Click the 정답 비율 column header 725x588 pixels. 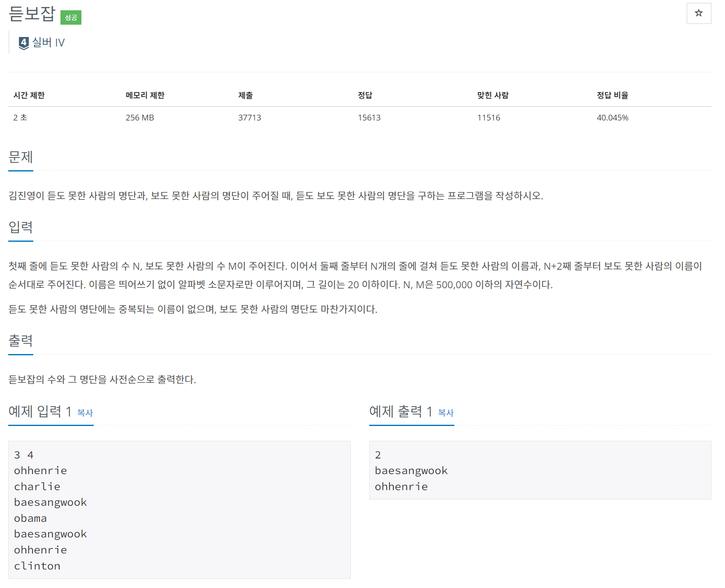tap(612, 95)
